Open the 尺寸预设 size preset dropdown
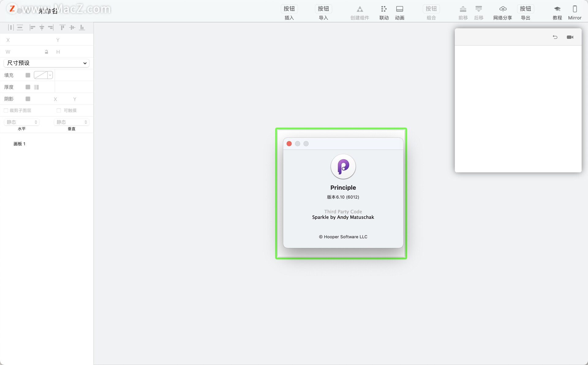Viewport: 588px width, 365px height. coord(47,63)
